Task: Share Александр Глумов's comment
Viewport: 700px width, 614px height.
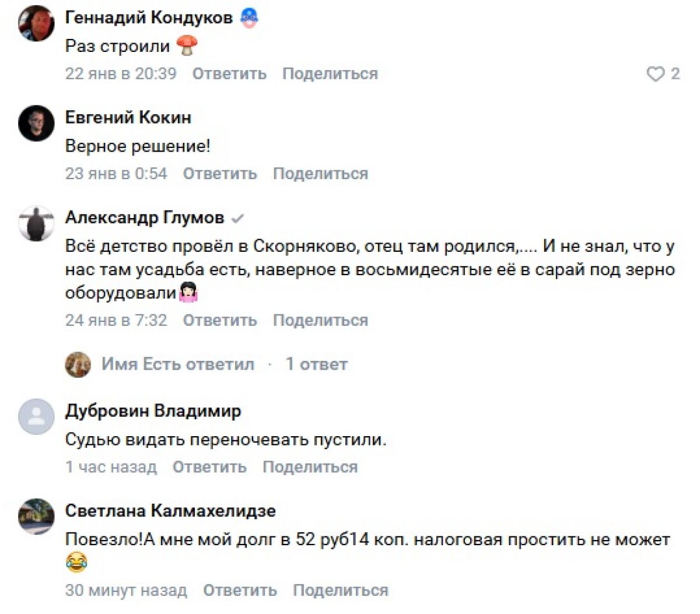Action: 320,321
